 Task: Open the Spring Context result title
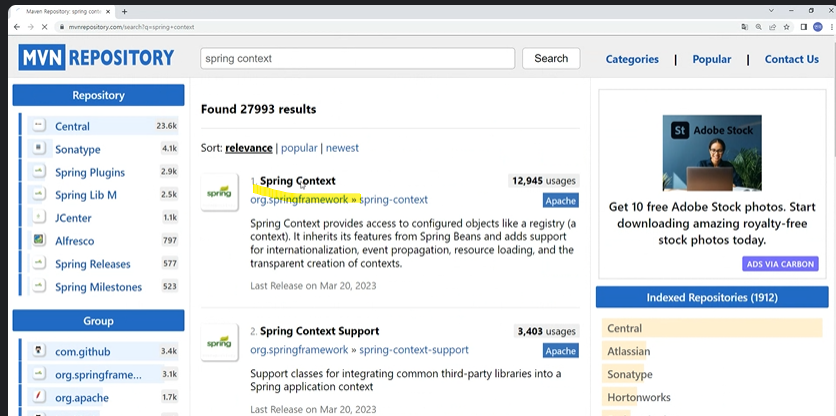[298, 181]
